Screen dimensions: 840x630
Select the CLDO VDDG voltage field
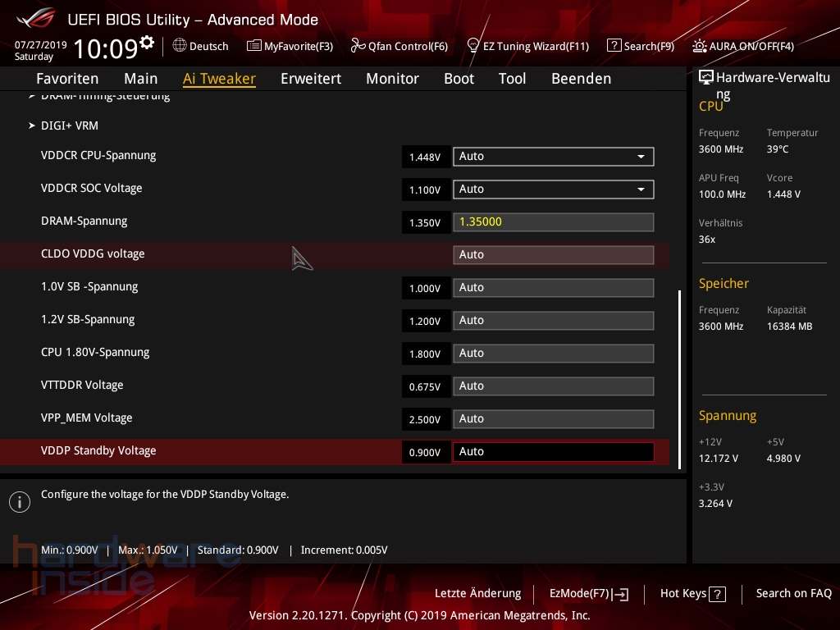(553, 255)
